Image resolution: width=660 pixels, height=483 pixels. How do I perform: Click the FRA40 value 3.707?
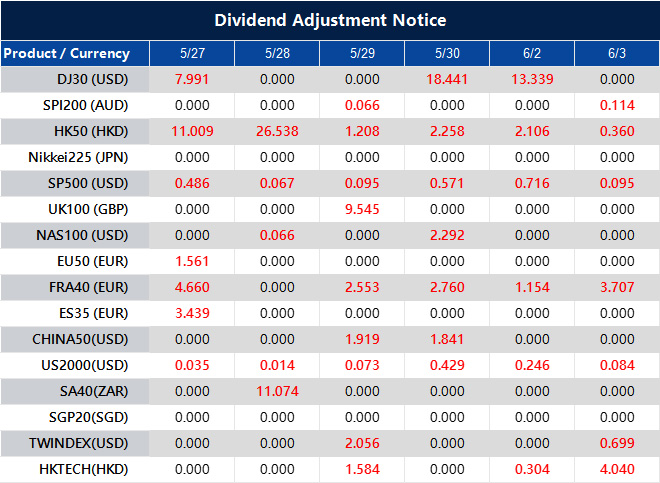tap(617, 287)
